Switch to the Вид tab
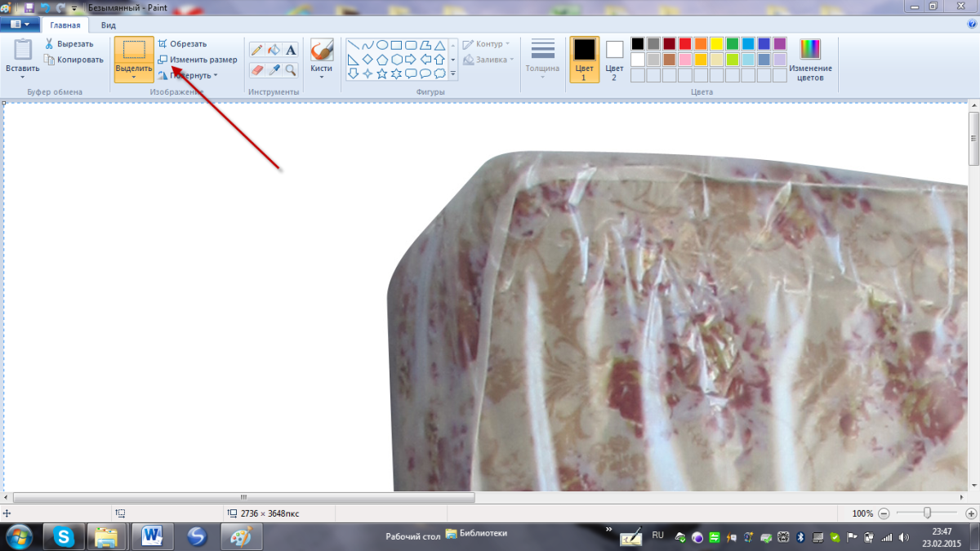 (108, 25)
